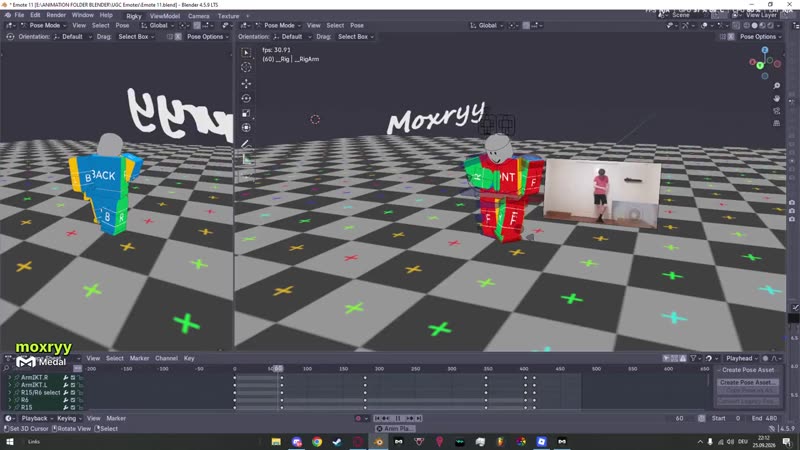Select the Select Box tool in viewport toolbar
The height and width of the screenshot is (450, 800).
[246, 52]
